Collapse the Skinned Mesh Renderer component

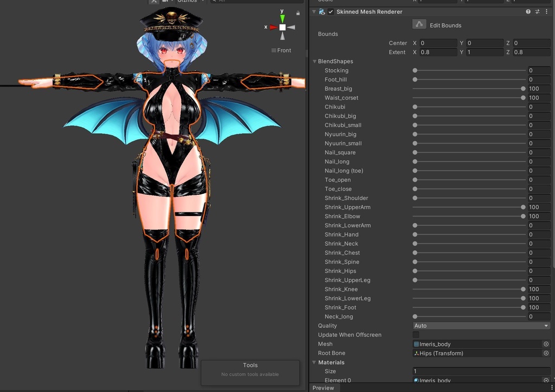click(314, 12)
